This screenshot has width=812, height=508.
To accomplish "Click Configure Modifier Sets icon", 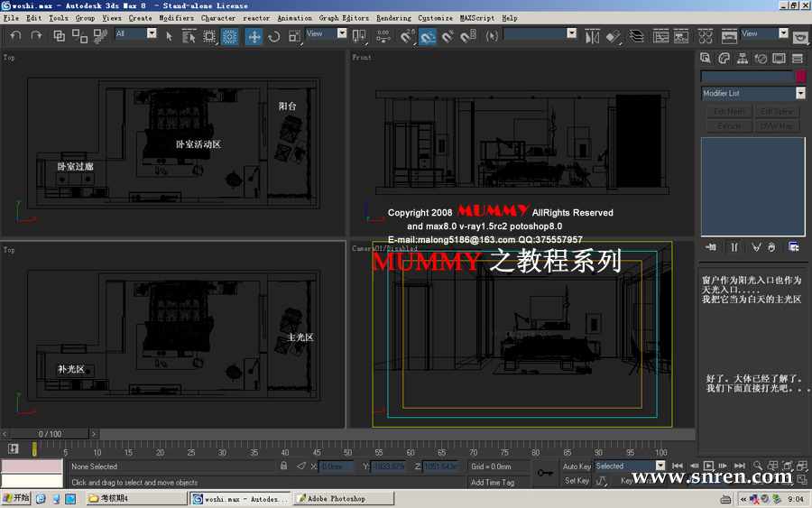I will tap(794, 246).
